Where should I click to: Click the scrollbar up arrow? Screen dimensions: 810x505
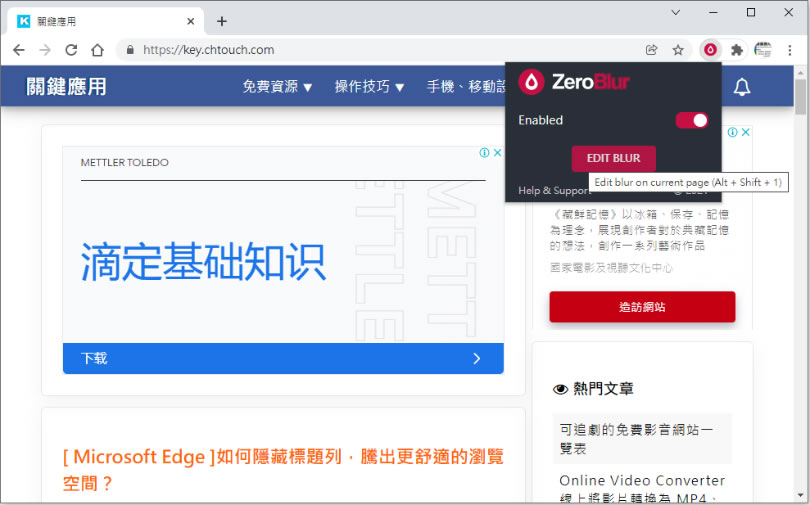[x=800, y=72]
